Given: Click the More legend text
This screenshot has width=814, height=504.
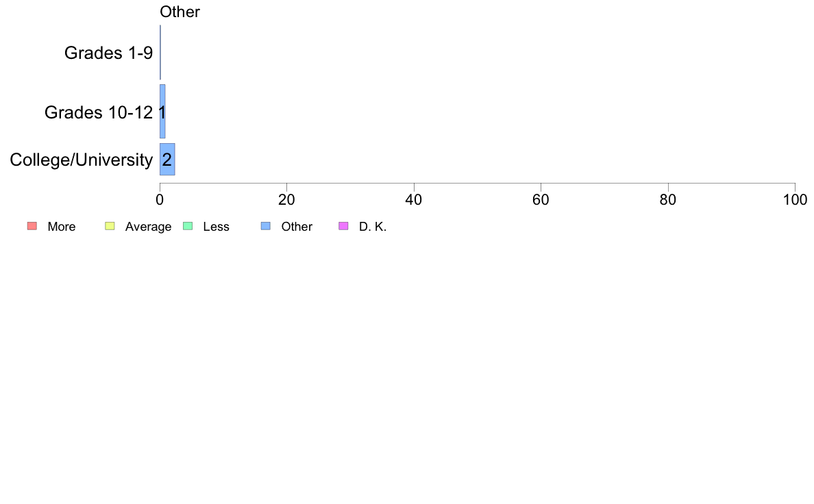Looking at the screenshot, I should 61,227.
